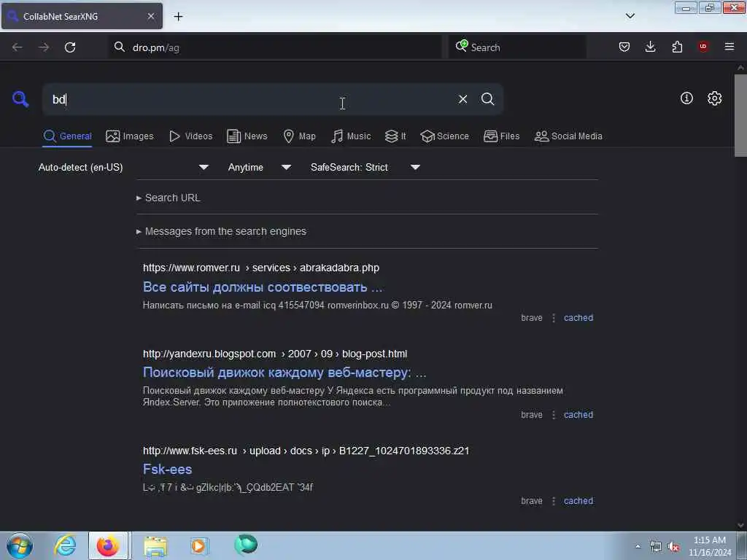
Task: Select the General category tab
Action: [67, 136]
